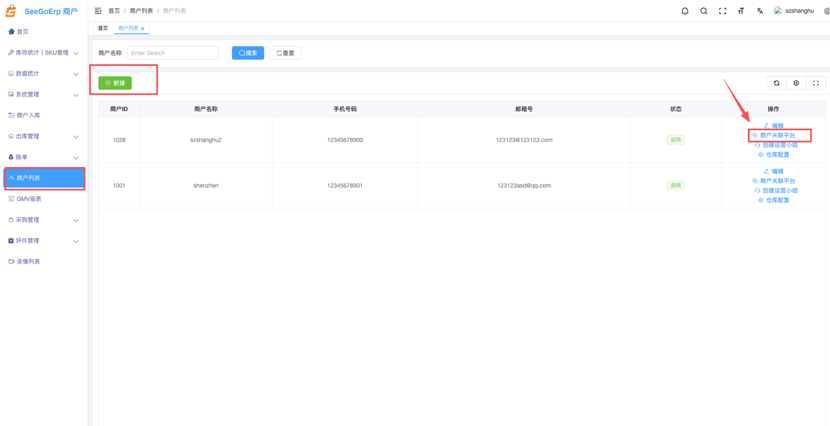This screenshot has height=426, width=830.
Task: Close the 商户列表 tab
Action: coord(143,29)
